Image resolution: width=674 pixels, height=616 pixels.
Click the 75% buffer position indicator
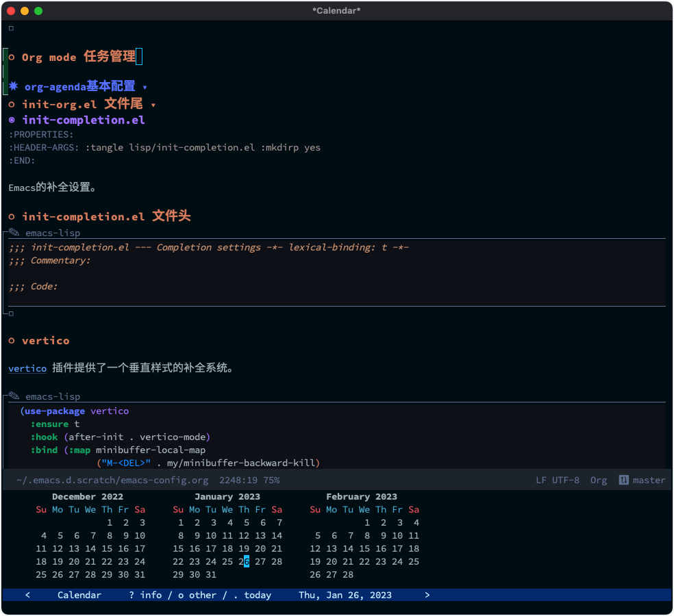pos(271,480)
